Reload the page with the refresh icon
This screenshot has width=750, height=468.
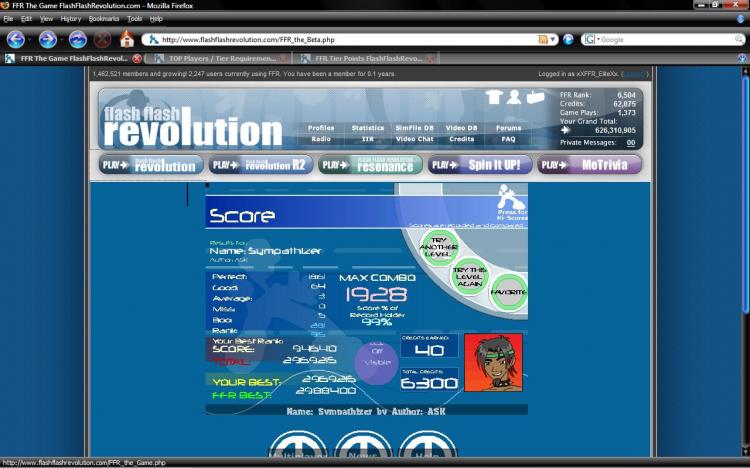pyautogui.click(x=77, y=39)
